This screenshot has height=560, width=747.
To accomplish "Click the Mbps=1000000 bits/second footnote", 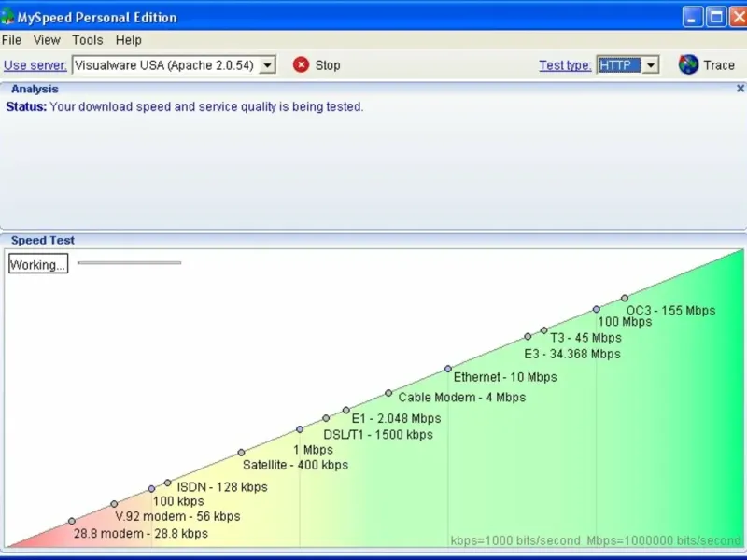I will click(664, 540).
